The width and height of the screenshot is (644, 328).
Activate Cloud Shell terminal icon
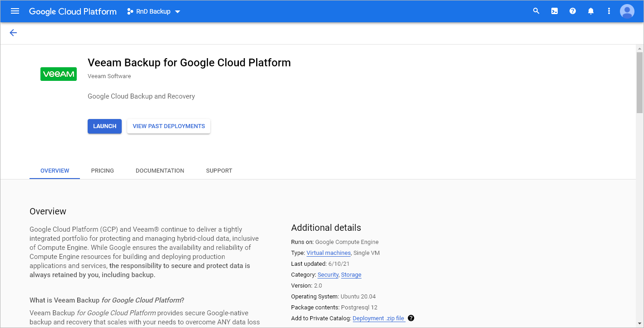pyautogui.click(x=555, y=11)
